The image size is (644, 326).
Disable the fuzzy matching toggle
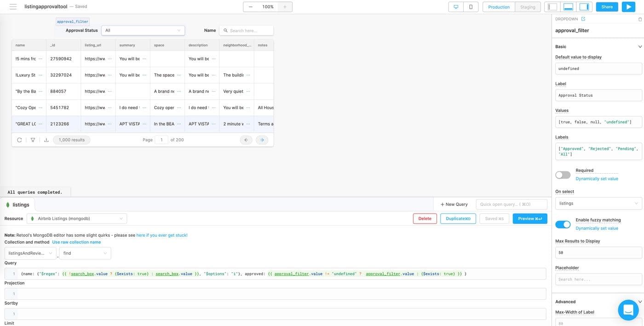[563, 224]
